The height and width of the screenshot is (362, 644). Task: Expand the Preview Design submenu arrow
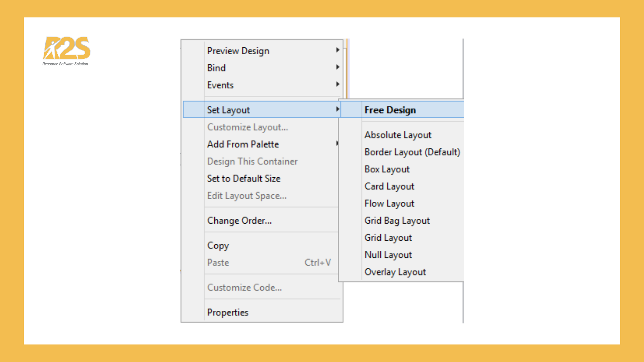337,50
